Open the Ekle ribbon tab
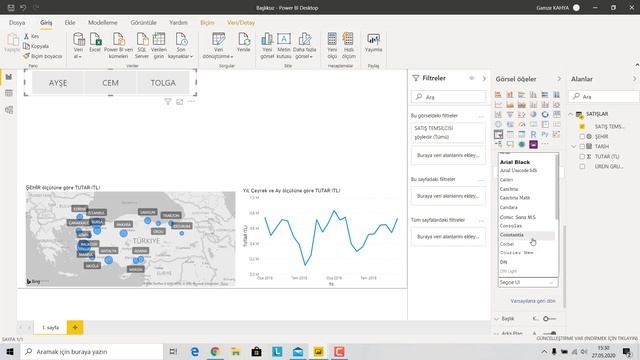Viewport: 640px width, 360px height. coord(70,23)
